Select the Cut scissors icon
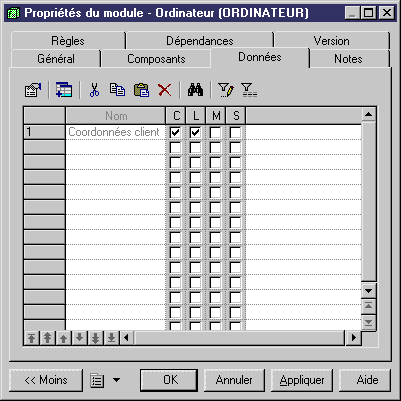Viewport: 401px width, 401px height. pos(94,90)
